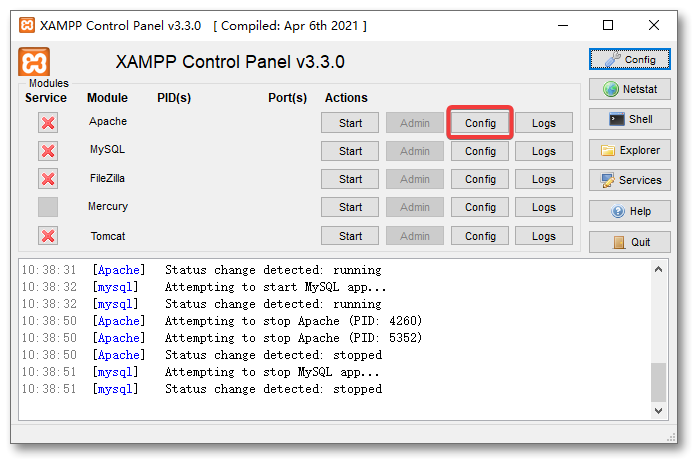Viewport: 693px width, 460px height.
Task: Click log line 'Attempting to stop Apache (PID: 5352)'
Action: click(293, 338)
